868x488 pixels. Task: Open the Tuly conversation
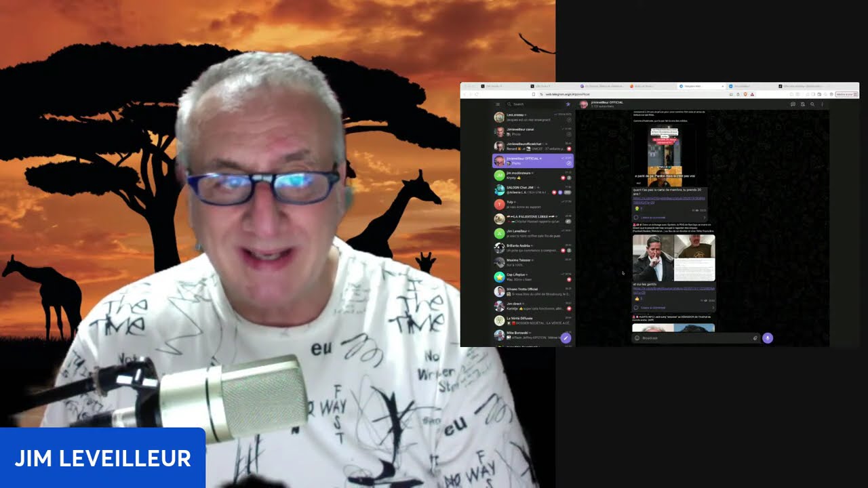tap(533, 204)
